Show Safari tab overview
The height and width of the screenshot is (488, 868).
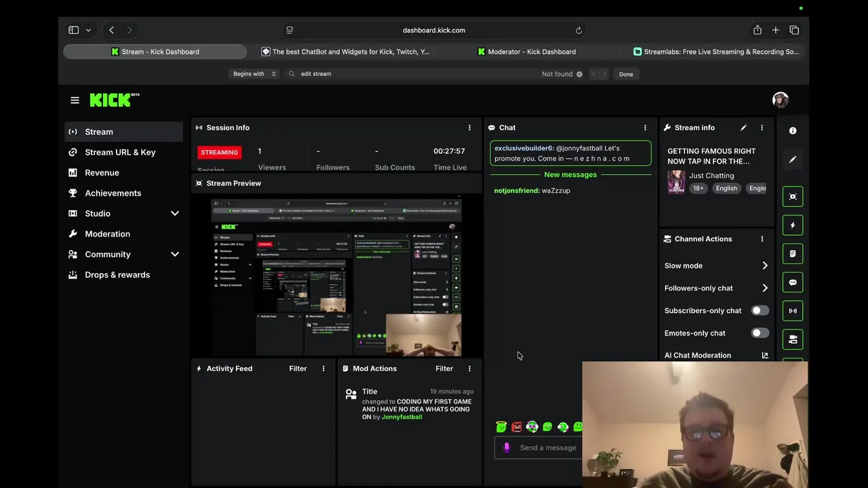coord(794,30)
